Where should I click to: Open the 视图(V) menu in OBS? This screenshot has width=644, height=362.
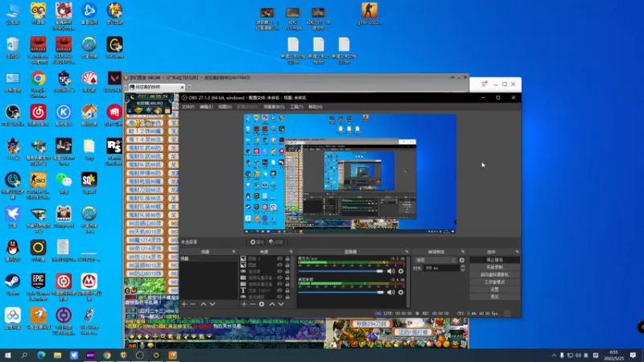pos(225,107)
